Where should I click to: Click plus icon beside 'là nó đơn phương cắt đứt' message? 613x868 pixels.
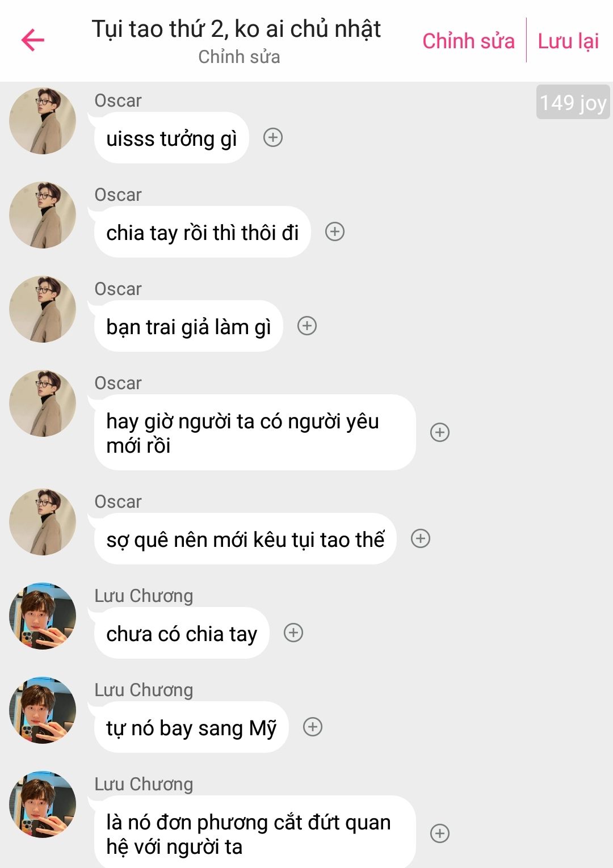tap(440, 833)
